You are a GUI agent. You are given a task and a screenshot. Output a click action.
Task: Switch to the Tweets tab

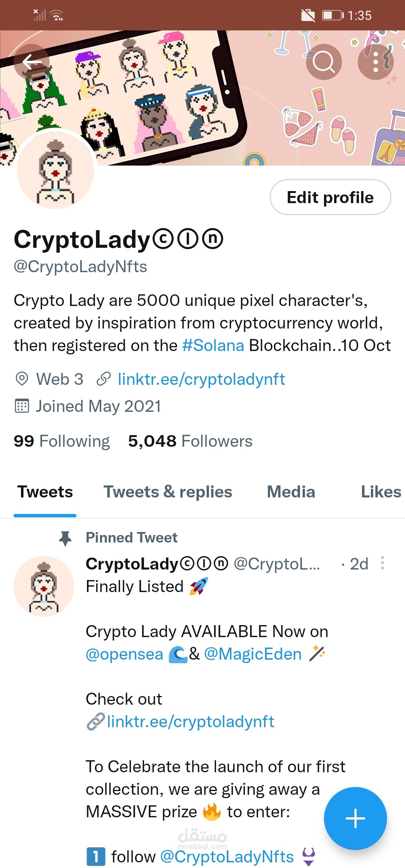pos(45,492)
